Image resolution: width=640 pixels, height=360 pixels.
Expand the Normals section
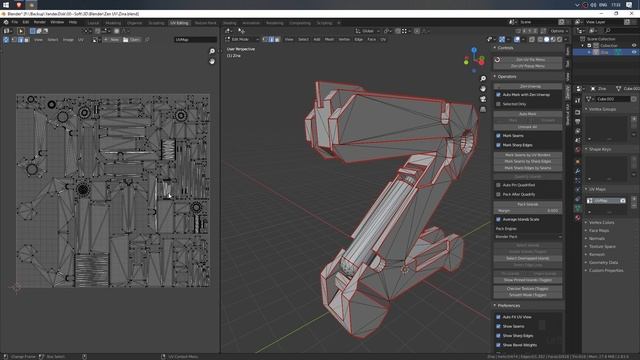point(596,238)
